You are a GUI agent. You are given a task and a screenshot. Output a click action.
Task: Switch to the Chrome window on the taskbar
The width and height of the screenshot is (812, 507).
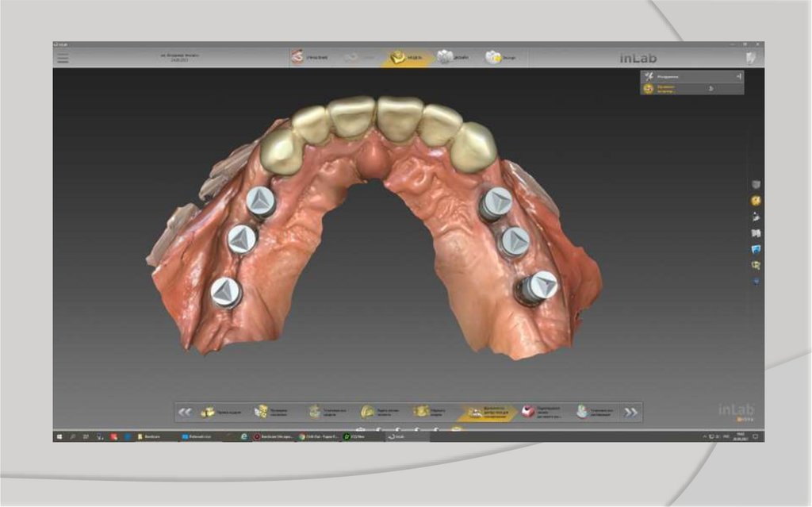pyautogui.click(x=318, y=436)
